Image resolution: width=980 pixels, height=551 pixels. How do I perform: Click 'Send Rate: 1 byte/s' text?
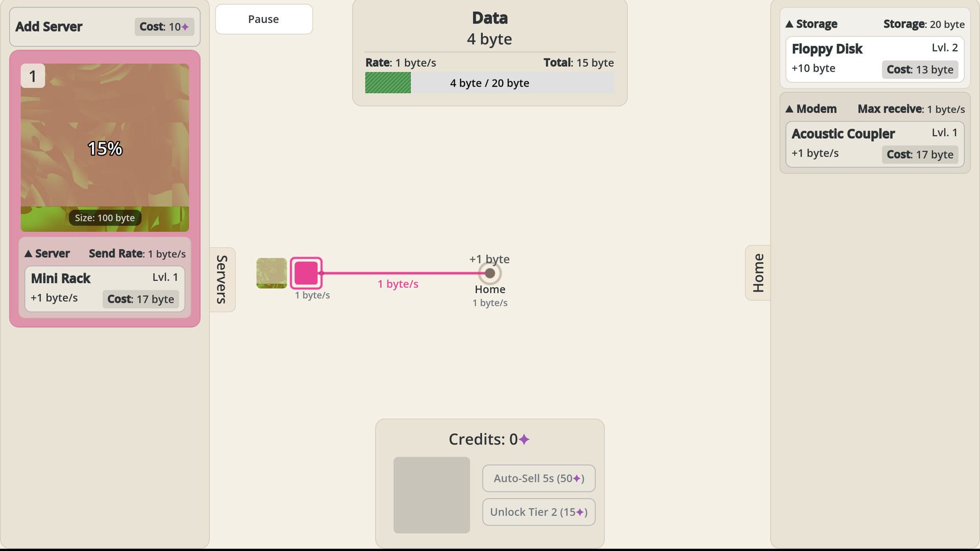click(x=137, y=254)
